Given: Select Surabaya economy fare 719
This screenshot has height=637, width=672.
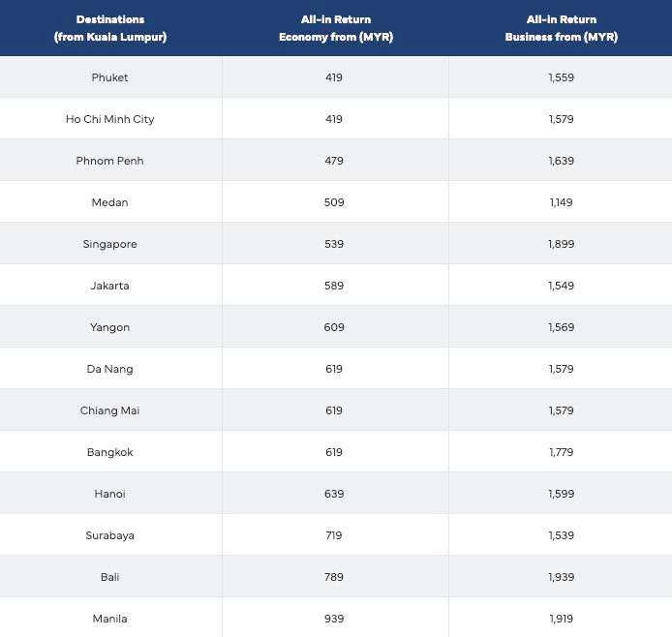Looking at the screenshot, I should tap(334, 535).
